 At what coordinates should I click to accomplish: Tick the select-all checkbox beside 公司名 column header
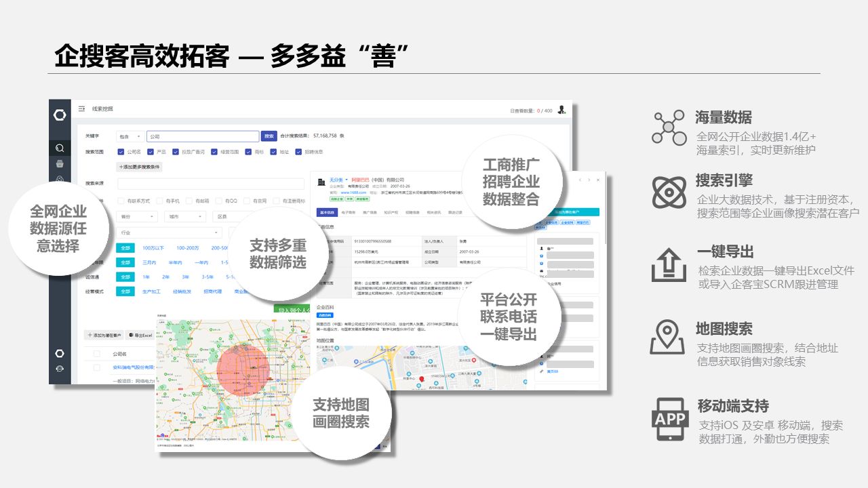96,354
